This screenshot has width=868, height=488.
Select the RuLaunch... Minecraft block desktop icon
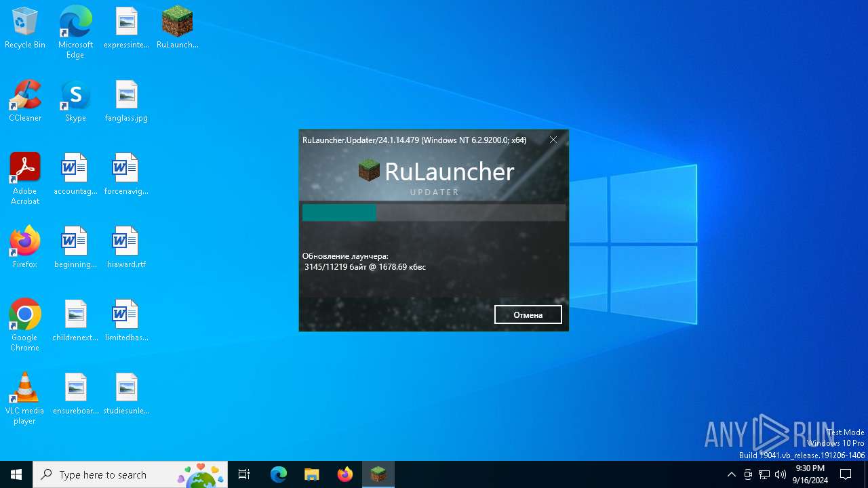click(177, 28)
